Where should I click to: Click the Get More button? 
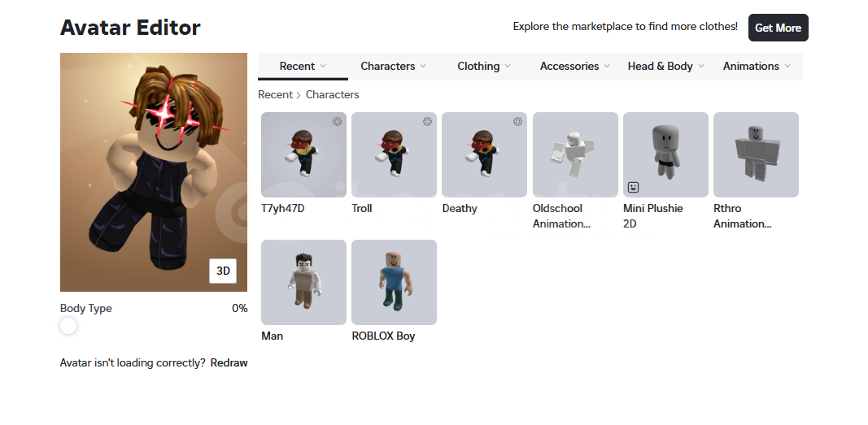(778, 28)
